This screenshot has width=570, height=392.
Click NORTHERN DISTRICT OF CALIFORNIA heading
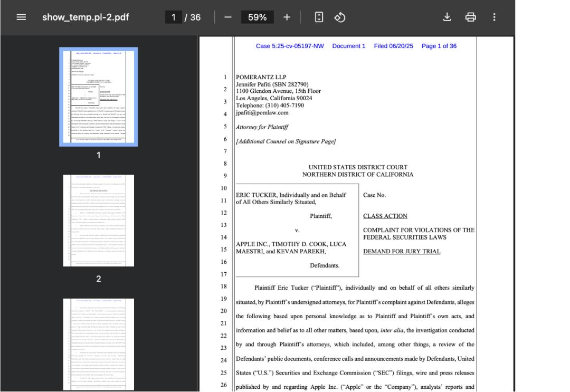(358, 175)
